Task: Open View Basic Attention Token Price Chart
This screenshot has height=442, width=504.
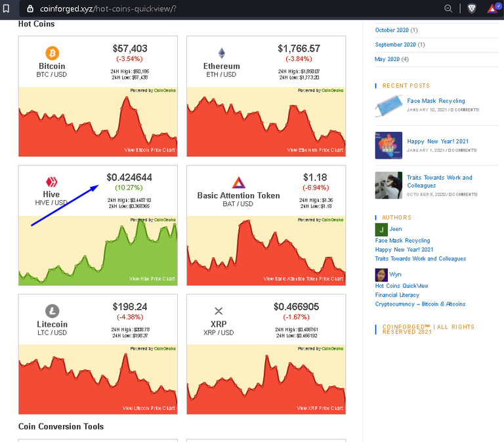Action: (x=303, y=279)
